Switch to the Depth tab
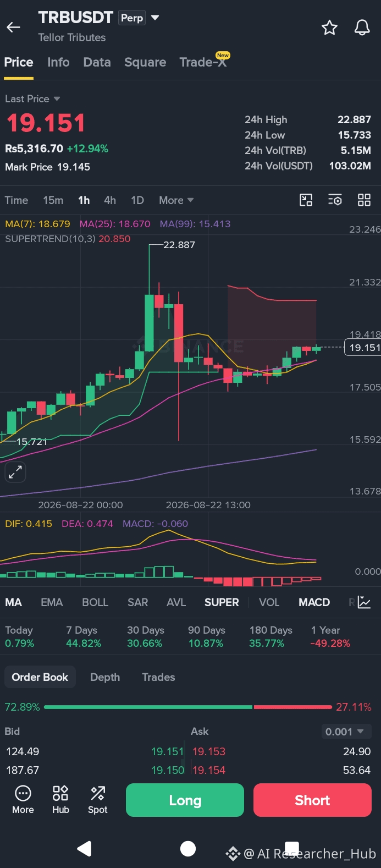The height and width of the screenshot is (868, 381). (105, 677)
